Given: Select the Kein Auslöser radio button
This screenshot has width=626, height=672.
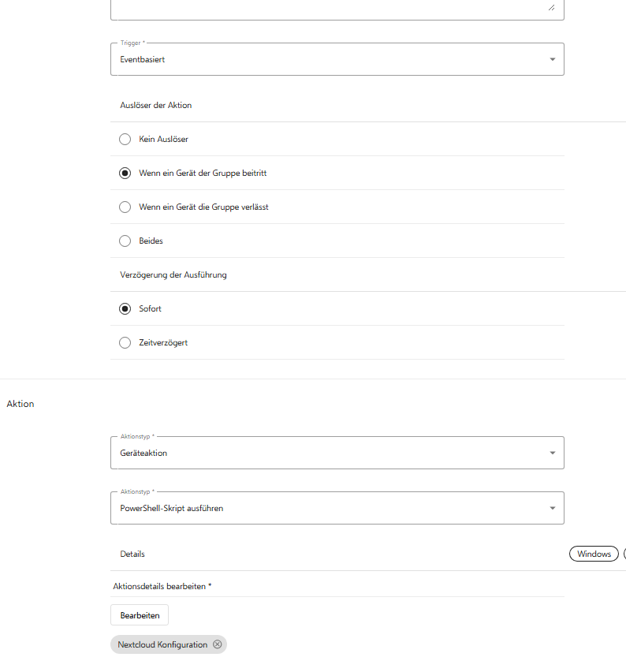Looking at the screenshot, I should (125, 139).
